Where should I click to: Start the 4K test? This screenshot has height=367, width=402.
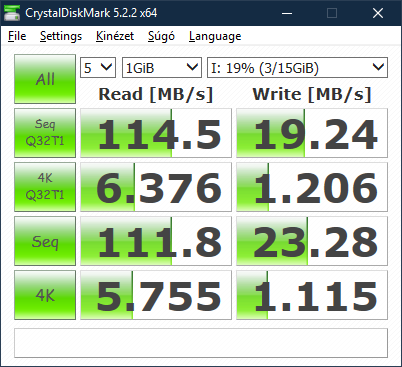coord(45,295)
